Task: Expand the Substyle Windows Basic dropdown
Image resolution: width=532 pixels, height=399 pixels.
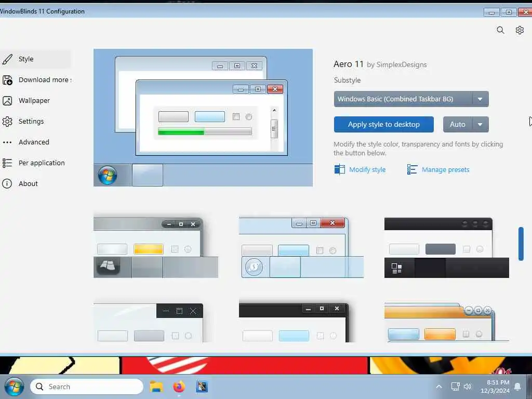Action: [411, 99]
